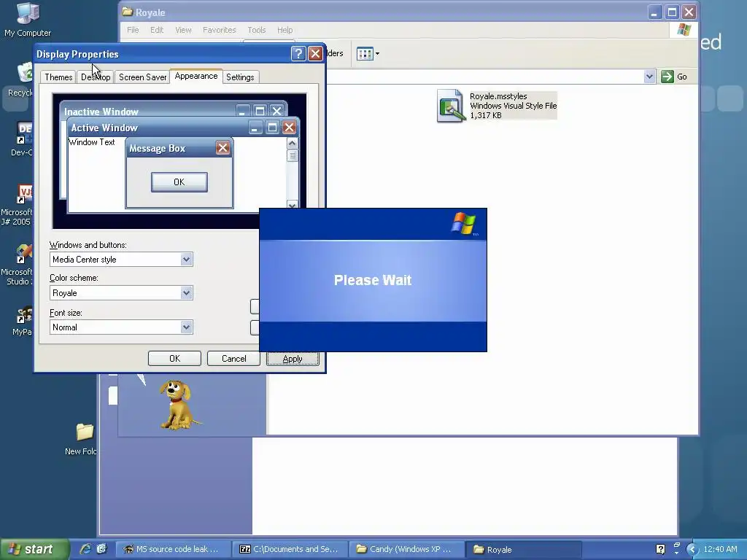Click the Start button
The width and height of the screenshot is (747, 560).
pyautogui.click(x=34, y=549)
